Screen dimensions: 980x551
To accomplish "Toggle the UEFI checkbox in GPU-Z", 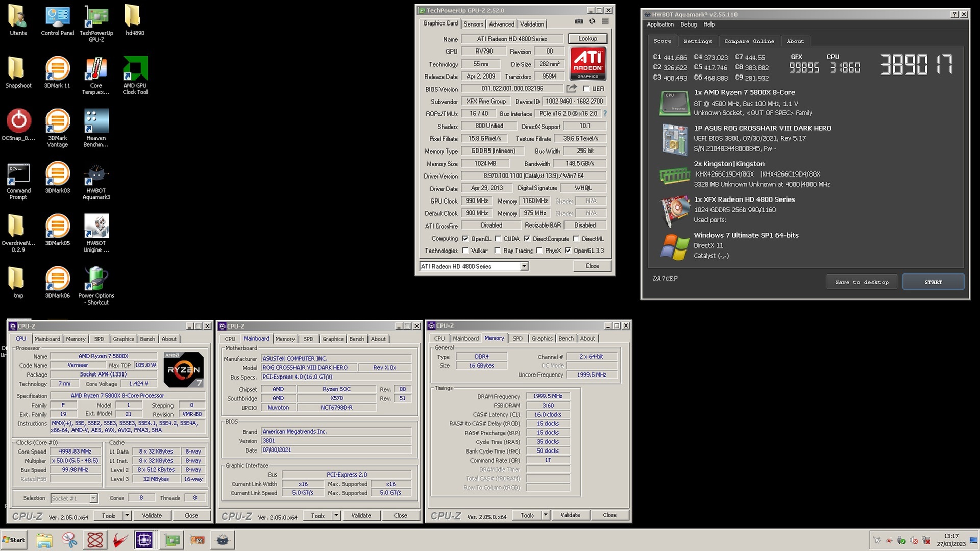I will point(586,89).
